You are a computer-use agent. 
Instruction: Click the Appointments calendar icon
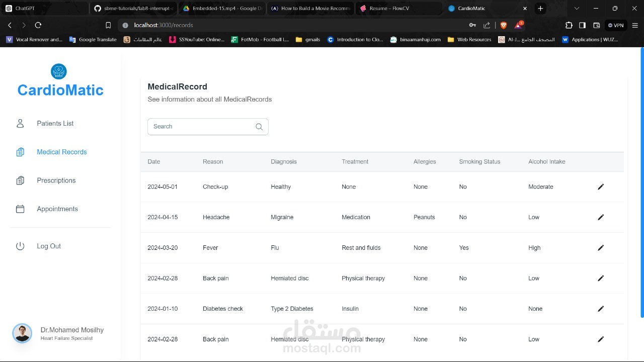coord(20,209)
